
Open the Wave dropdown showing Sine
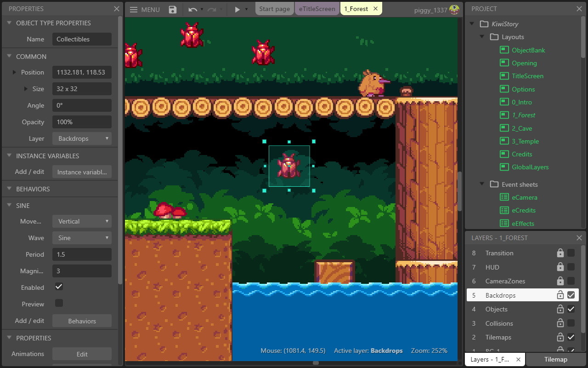coord(82,238)
